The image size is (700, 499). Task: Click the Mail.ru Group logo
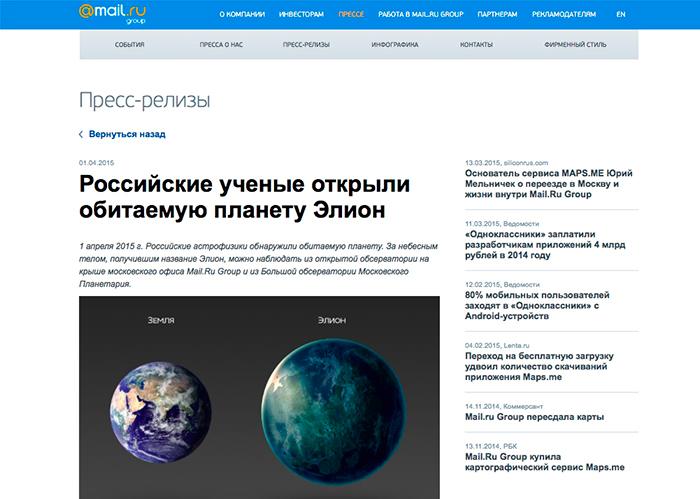pyautogui.click(x=115, y=13)
